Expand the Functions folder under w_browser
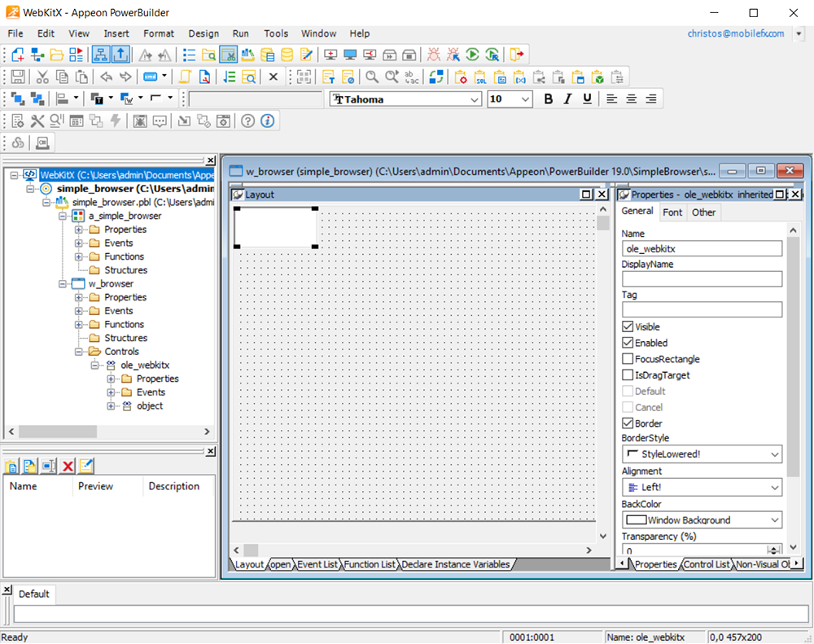Image resolution: width=814 pixels, height=644 pixels. click(78, 325)
